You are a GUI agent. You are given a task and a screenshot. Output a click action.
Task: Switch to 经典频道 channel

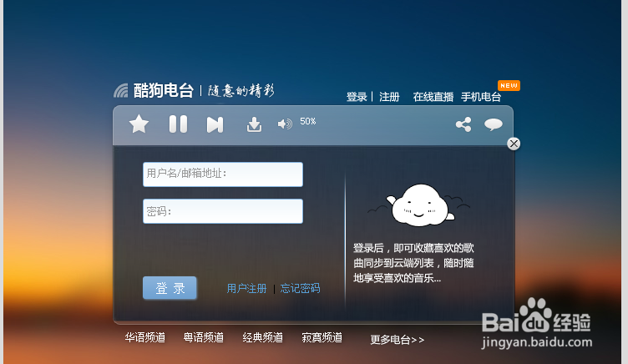tap(263, 337)
